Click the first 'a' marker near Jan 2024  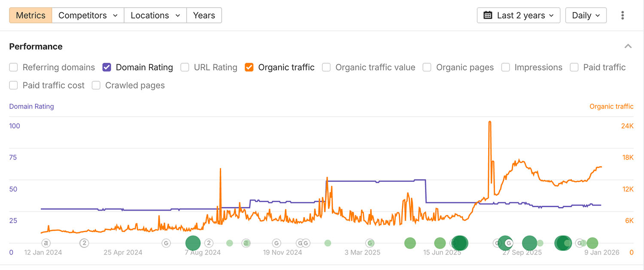[x=46, y=243]
